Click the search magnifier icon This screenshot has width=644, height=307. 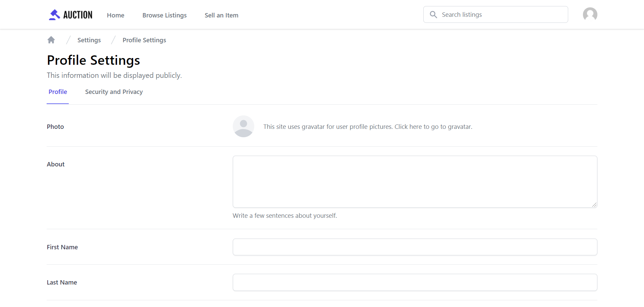(433, 15)
